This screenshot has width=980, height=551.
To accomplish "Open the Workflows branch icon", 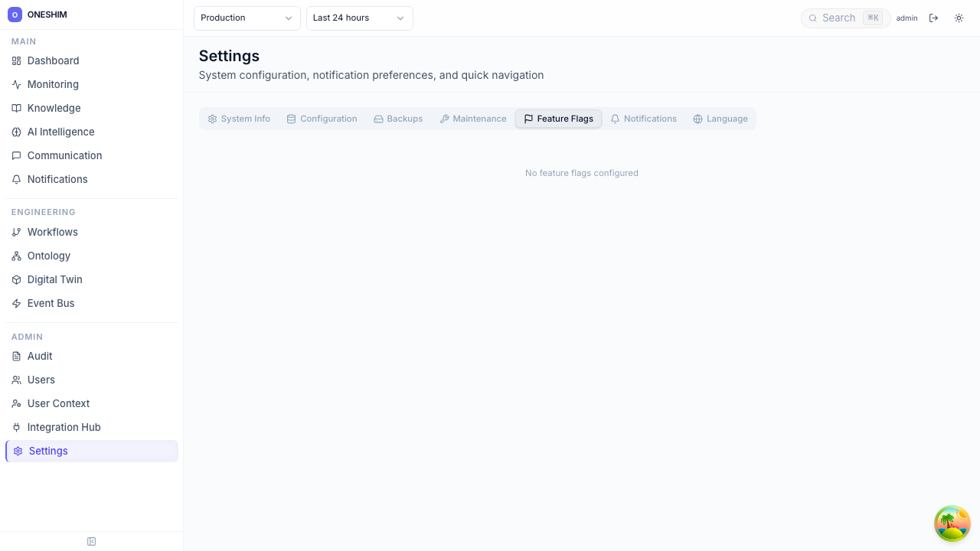I will pyautogui.click(x=16, y=233).
